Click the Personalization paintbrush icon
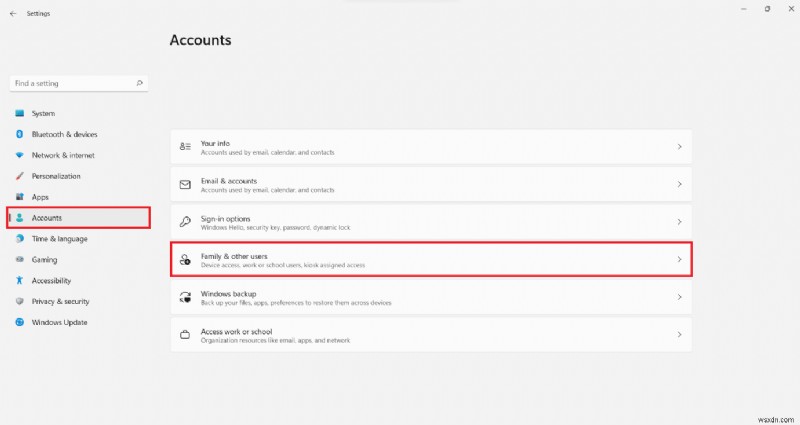This screenshot has width=800, height=425. pos(19,176)
